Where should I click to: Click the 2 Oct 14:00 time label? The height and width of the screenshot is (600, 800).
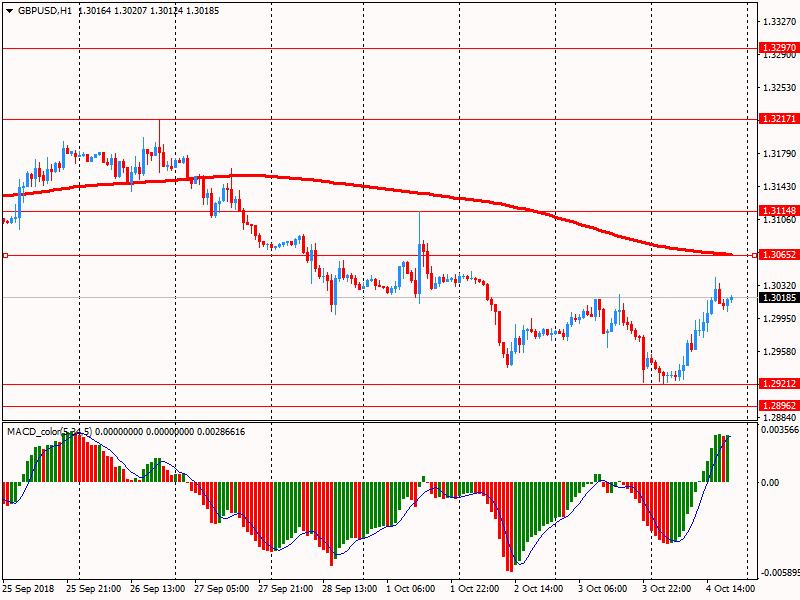[x=539, y=588]
